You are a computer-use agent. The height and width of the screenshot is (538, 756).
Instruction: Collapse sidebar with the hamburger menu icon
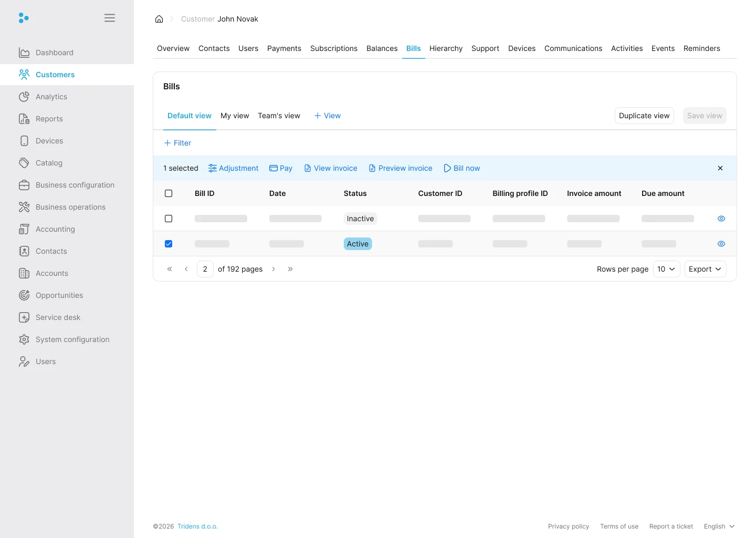110,18
